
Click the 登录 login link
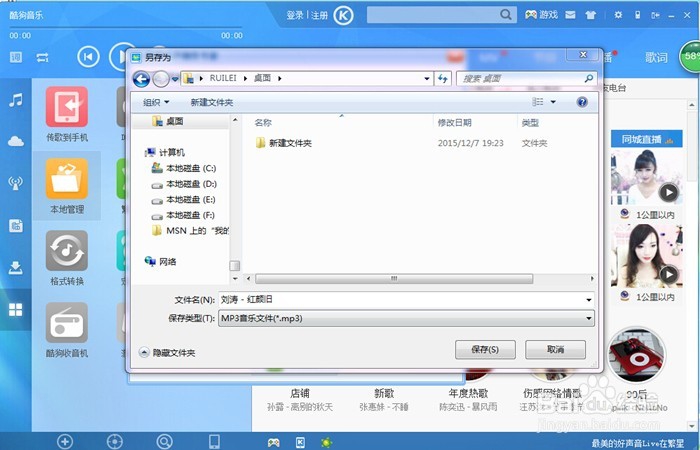pyautogui.click(x=295, y=15)
